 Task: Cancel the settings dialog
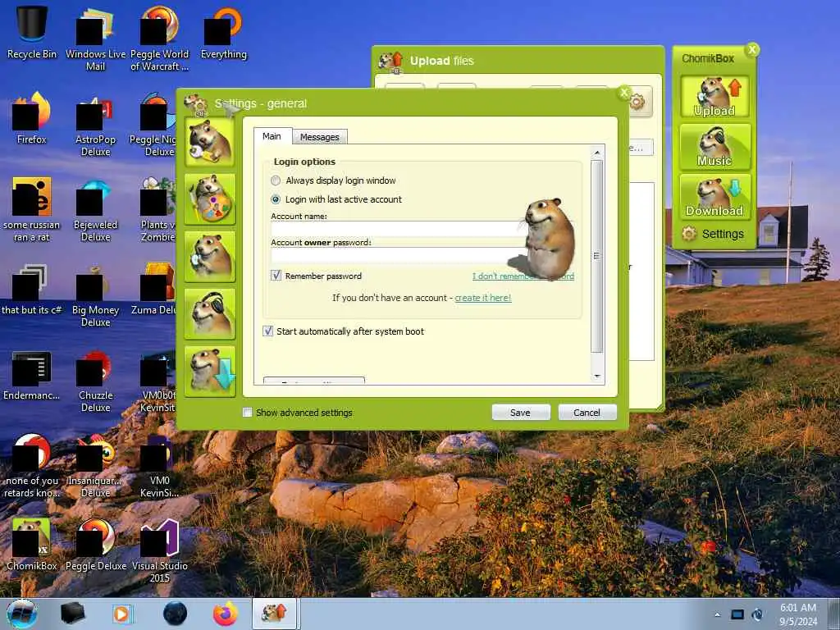(587, 412)
